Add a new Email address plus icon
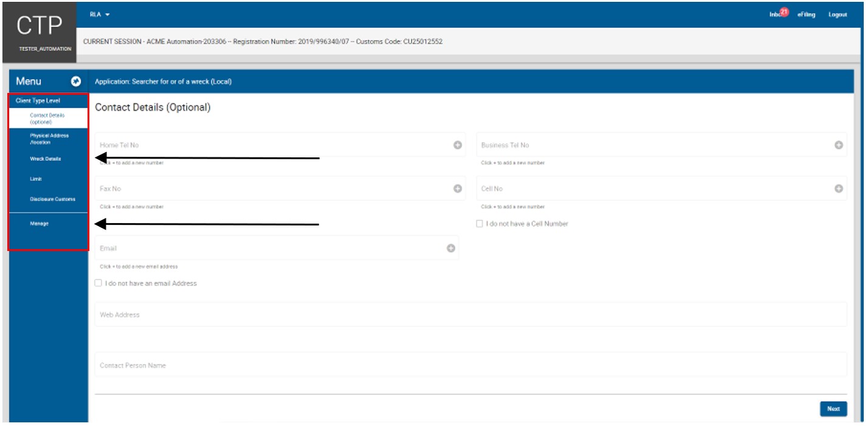Image resolution: width=868 pixels, height=426 pixels. pos(451,248)
